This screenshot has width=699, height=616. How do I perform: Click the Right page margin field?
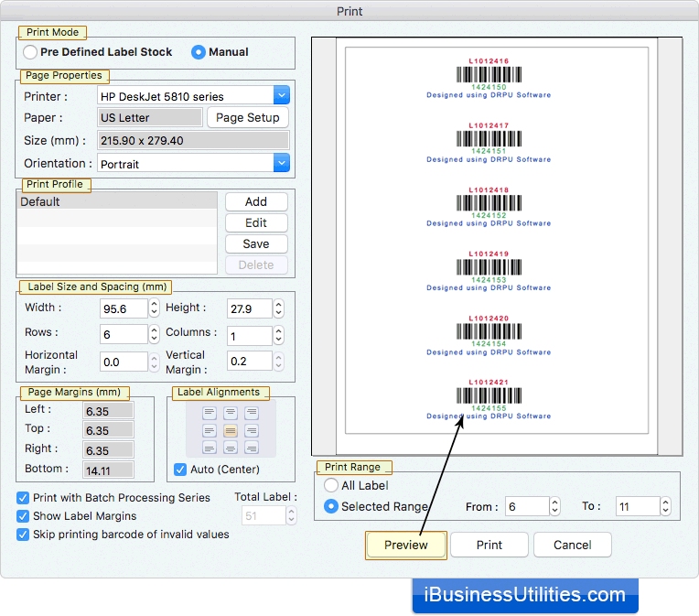[x=108, y=450]
